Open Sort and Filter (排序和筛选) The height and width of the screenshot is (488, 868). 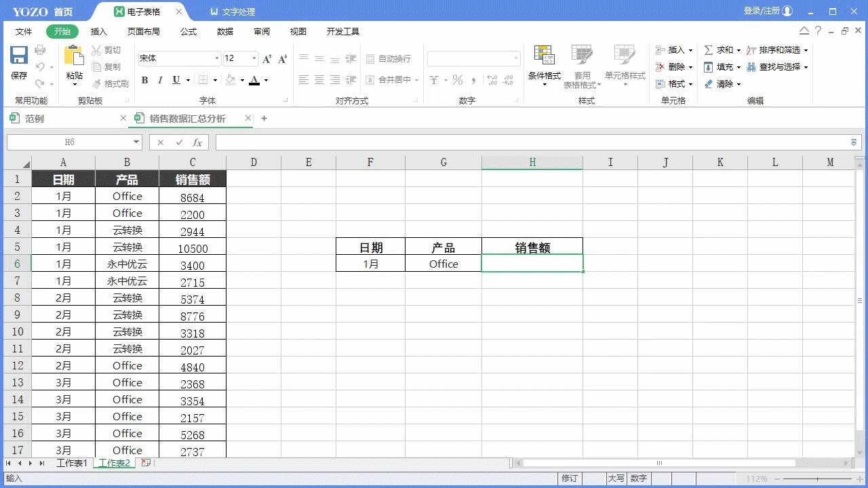click(751, 49)
